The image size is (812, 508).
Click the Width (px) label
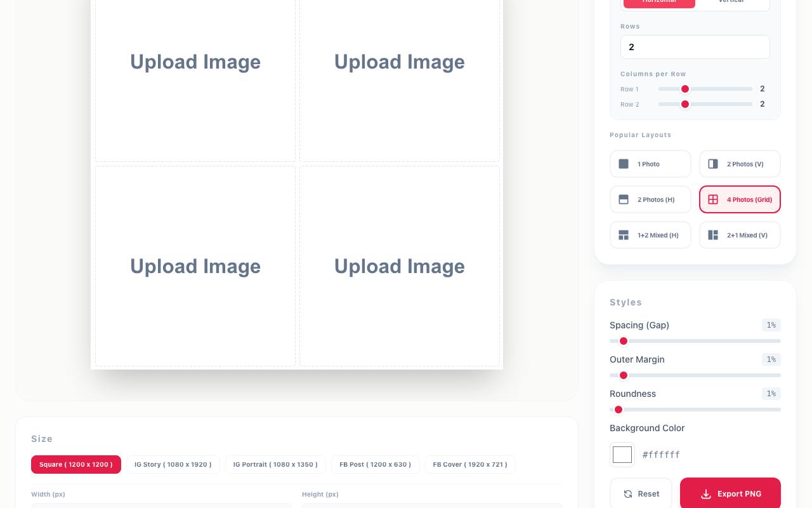pyautogui.click(x=48, y=494)
